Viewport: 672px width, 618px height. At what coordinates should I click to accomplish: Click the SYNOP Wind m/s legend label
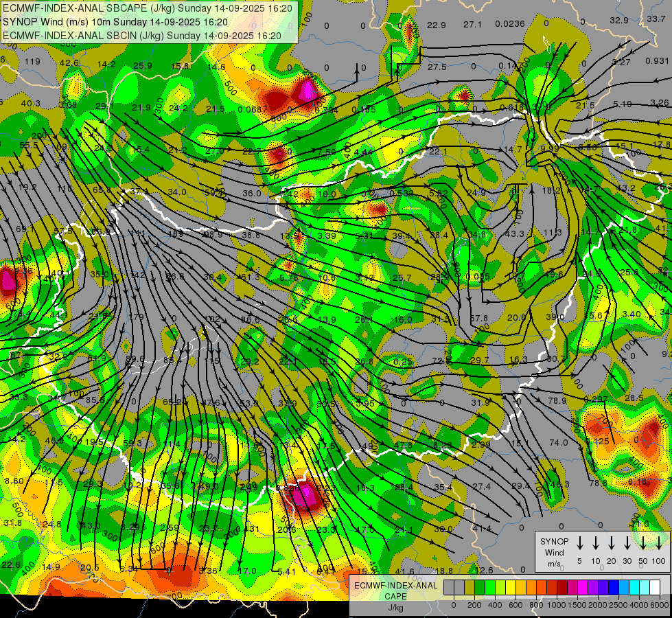[554, 553]
